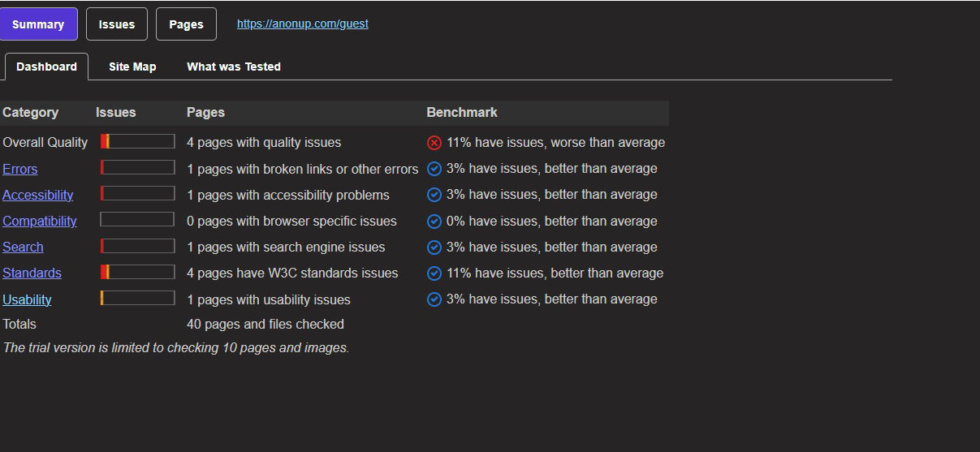Screen dimensions: 980x452
Task: Click the Usability benchmark checkmark icon
Action: [x=434, y=299]
